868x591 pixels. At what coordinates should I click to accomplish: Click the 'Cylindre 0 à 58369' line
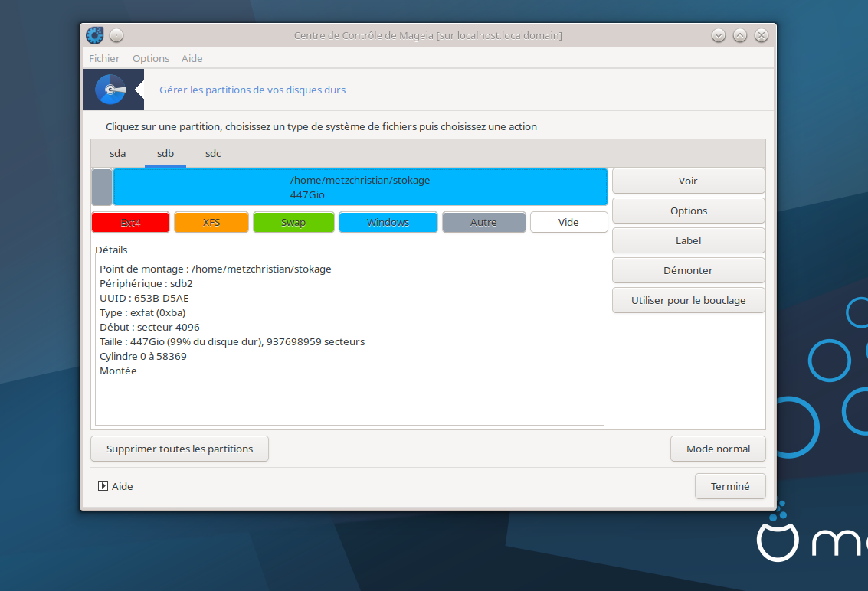(142, 357)
